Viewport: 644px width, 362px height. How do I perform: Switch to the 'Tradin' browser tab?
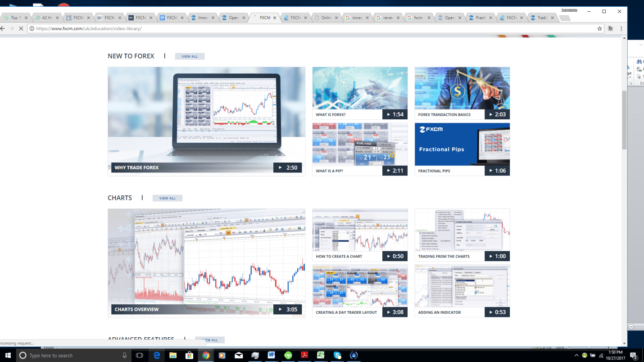pyautogui.click(x=542, y=18)
